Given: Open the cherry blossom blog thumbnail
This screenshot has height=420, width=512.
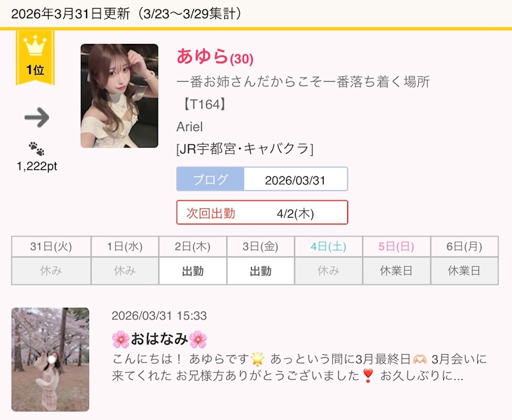Looking at the screenshot, I should (x=50, y=359).
